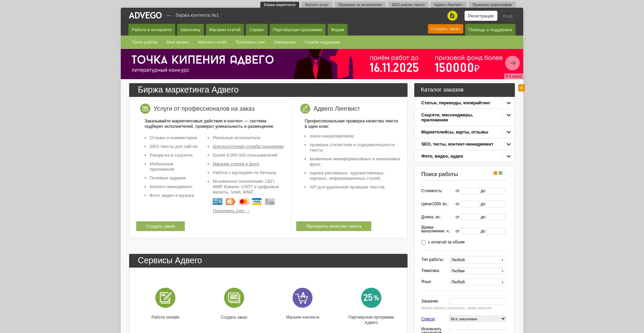This screenshot has width=644, height=333.
Task: Enable the с оплатой за объем checkbox
Action: point(423,242)
